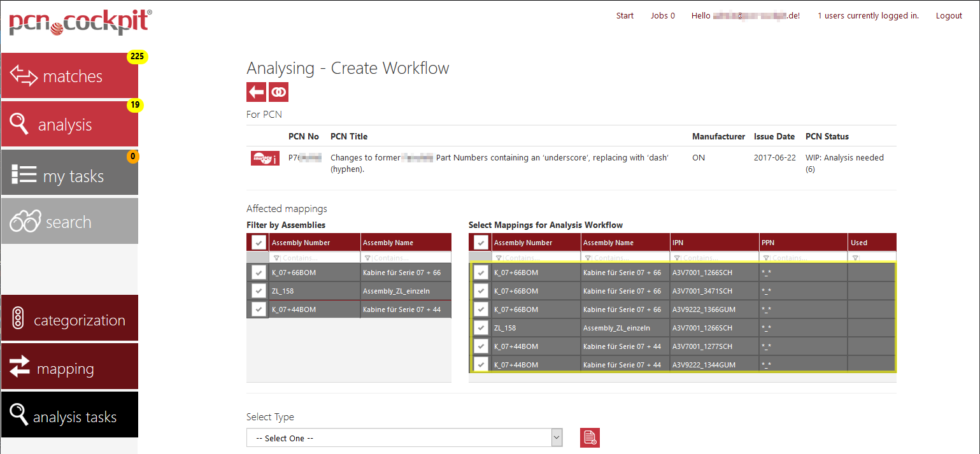Image resolution: width=980 pixels, height=454 pixels.
Task: Open the mapping menu item
Action: click(69, 368)
